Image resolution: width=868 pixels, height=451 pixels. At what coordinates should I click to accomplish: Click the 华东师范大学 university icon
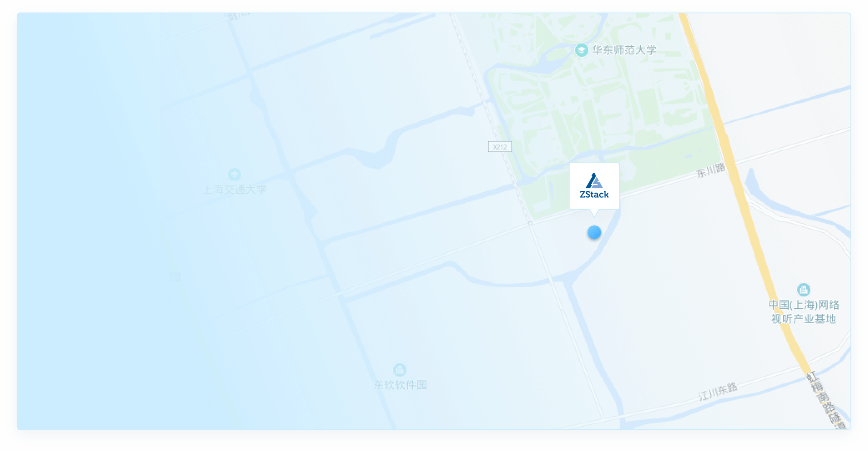pos(581,50)
